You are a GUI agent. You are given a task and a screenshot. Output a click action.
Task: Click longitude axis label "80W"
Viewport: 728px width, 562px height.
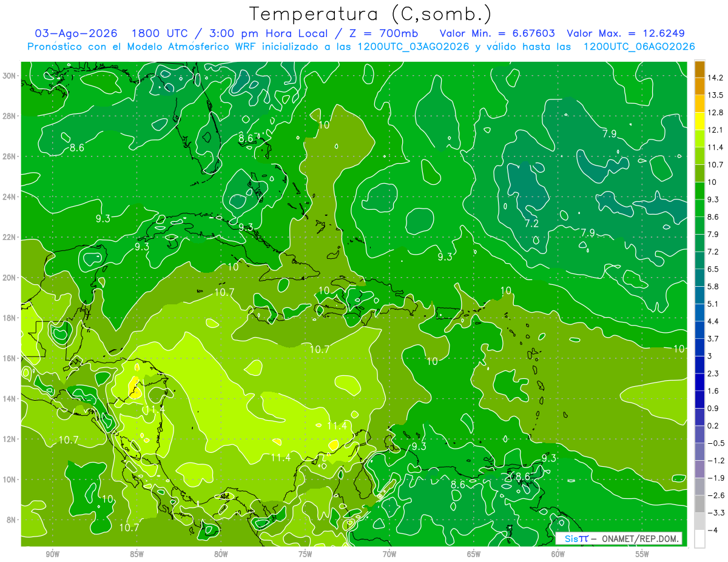[x=221, y=554]
